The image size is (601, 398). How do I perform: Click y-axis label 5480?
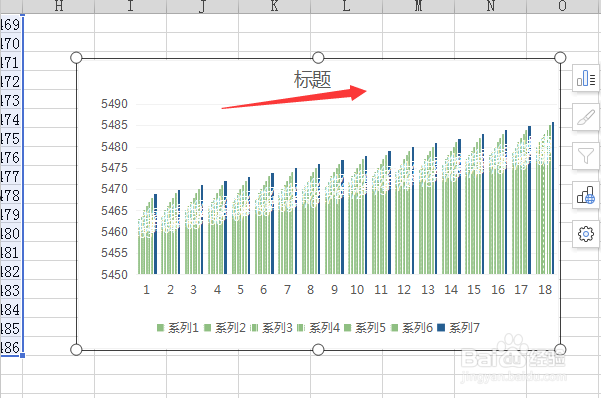[x=114, y=147]
